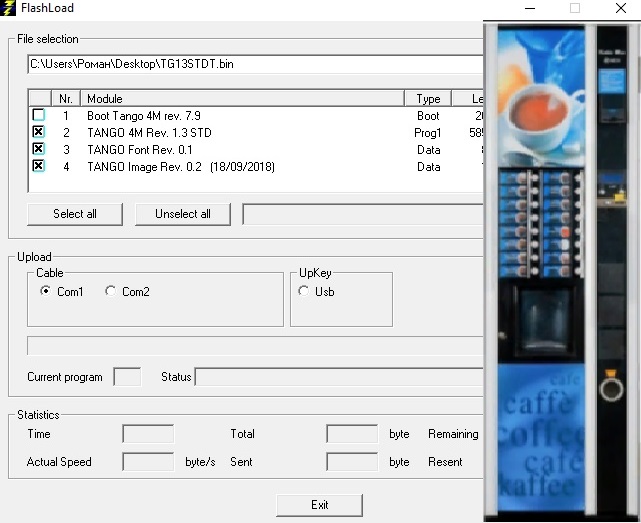The width and height of the screenshot is (641, 523).
Task: Click the Exit button
Action: pos(319,505)
